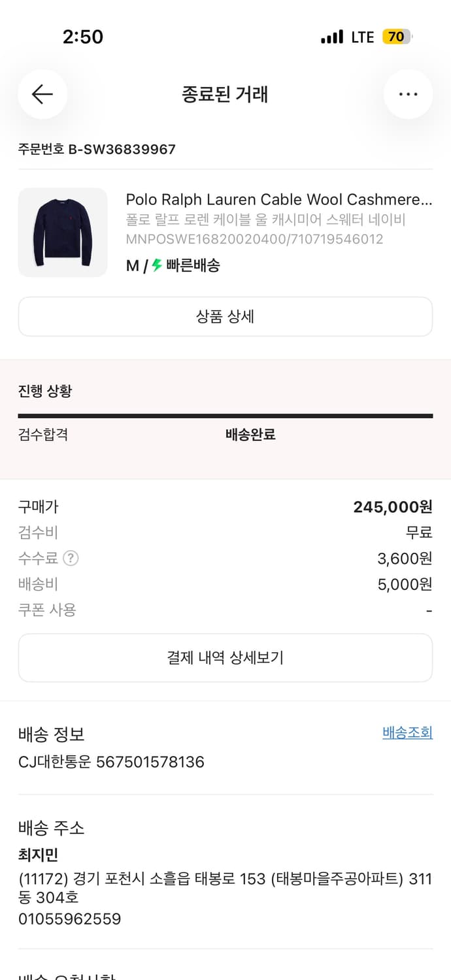
Task: Click the 진행 상황 progress bar
Action: point(225,414)
